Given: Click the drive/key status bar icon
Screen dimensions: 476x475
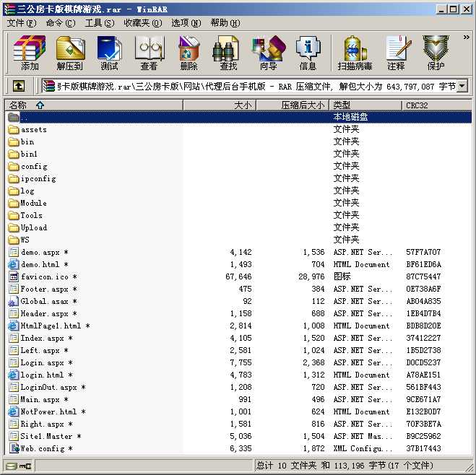Looking at the screenshot, I should (19, 466).
